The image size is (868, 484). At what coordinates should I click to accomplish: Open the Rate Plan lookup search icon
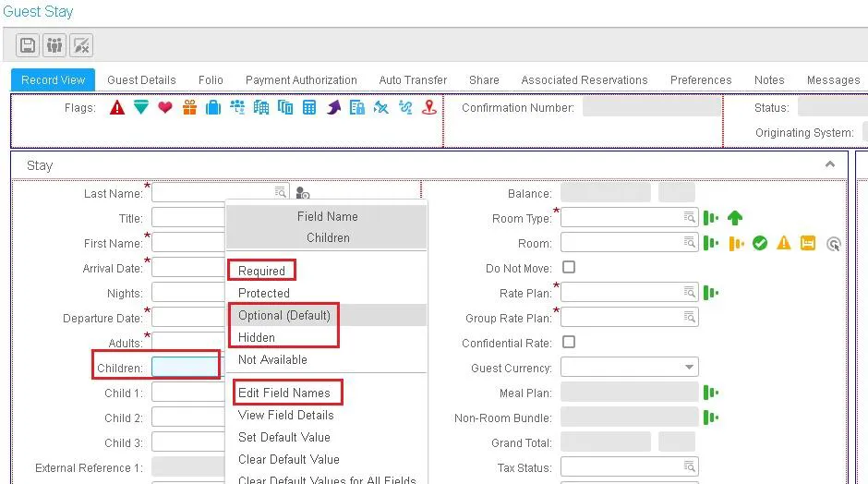(689, 292)
